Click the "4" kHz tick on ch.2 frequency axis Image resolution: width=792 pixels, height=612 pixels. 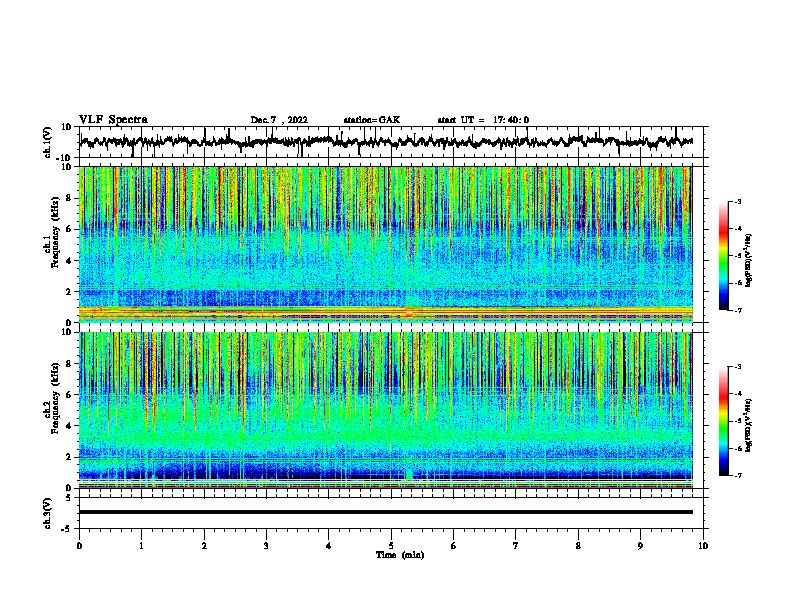point(69,426)
